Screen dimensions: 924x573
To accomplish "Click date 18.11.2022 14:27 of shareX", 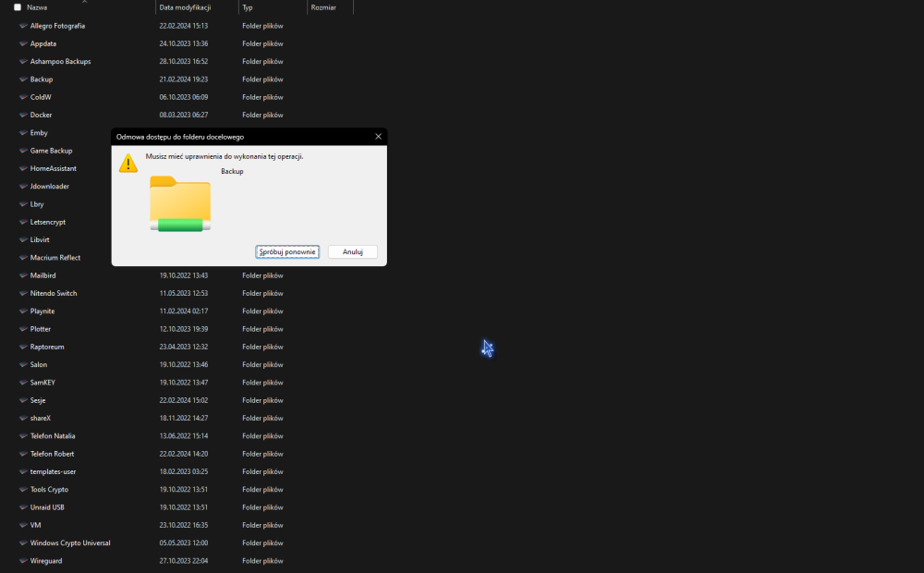I will [x=183, y=418].
